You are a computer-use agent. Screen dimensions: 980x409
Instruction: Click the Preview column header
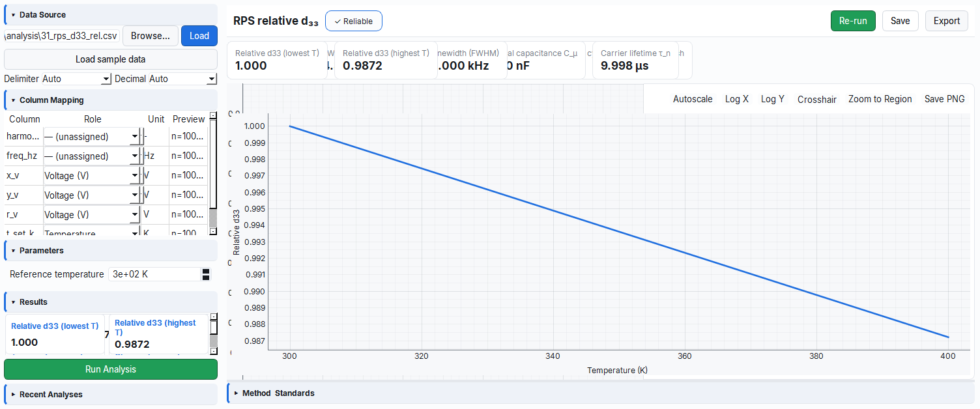189,119
